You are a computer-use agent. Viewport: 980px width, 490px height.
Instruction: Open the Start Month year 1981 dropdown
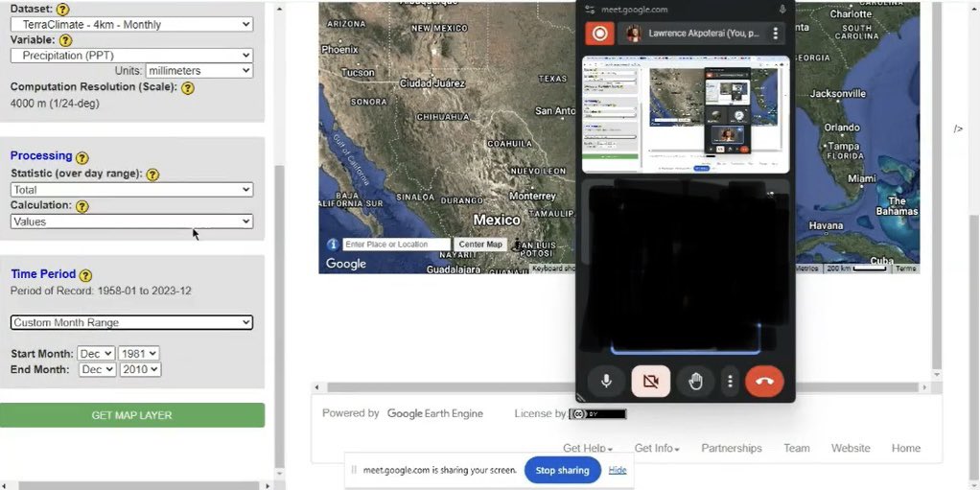click(139, 354)
